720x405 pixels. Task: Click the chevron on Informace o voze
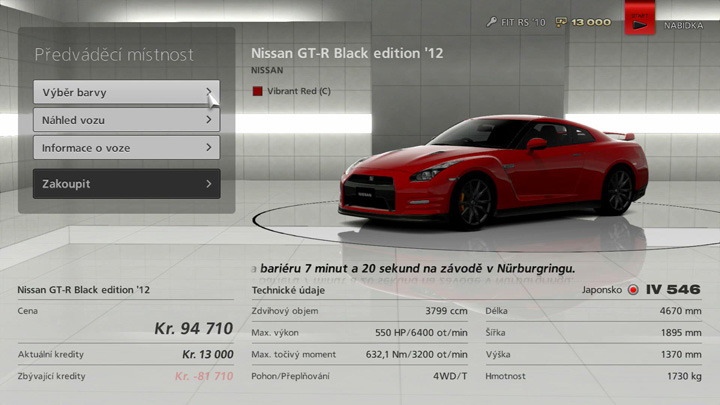coord(209,148)
